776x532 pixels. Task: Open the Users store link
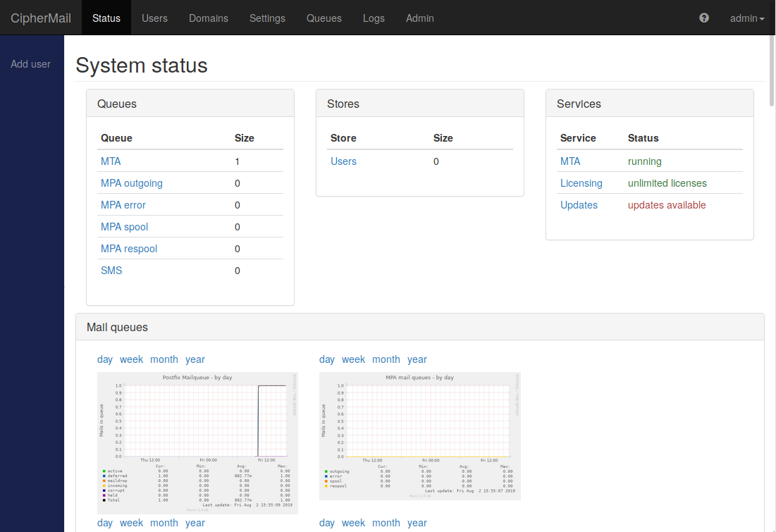coord(343,161)
